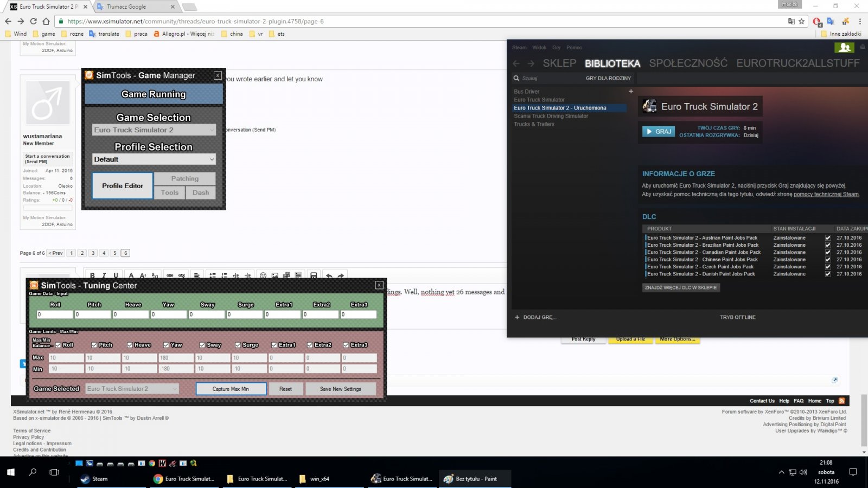This screenshot has width=868, height=488.
Task: Click the Steam Szukaj search field
Action: coord(545,78)
